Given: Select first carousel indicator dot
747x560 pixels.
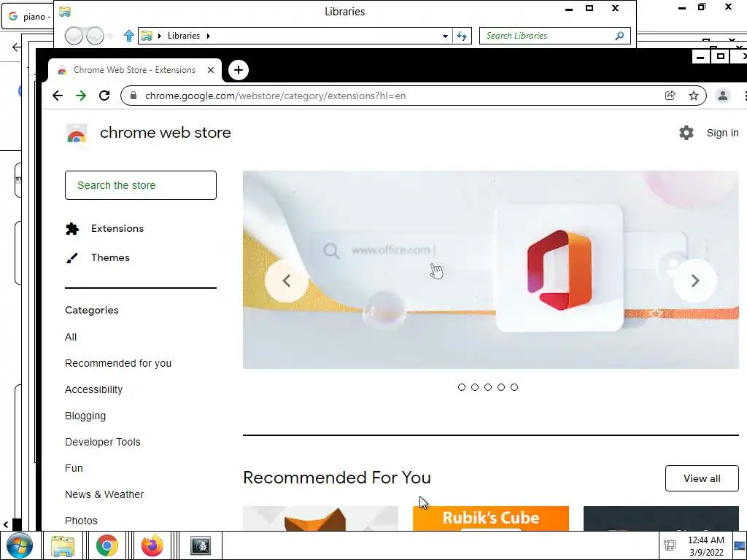Looking at the screenshot, I should [461, 387].
